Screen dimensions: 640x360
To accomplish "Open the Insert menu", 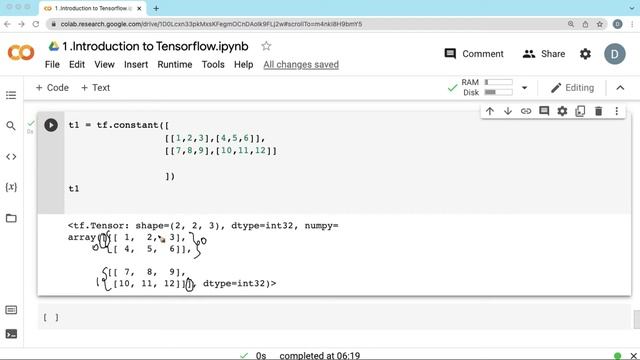I will point(136,64).
